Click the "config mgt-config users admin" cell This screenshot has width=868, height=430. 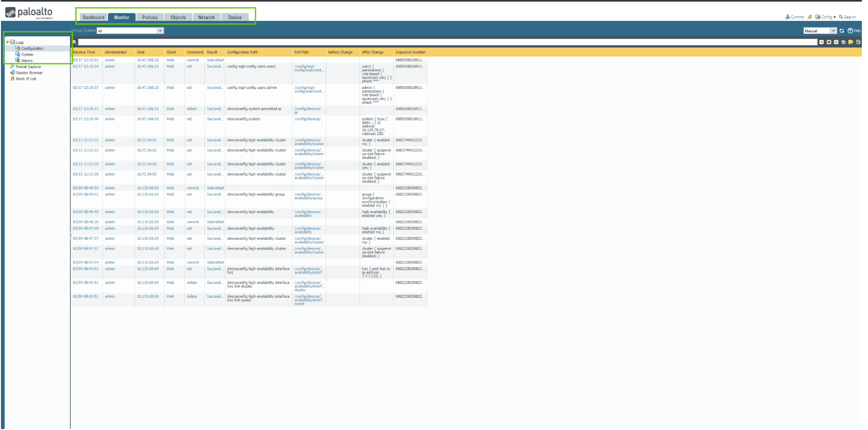pos(252,88)
